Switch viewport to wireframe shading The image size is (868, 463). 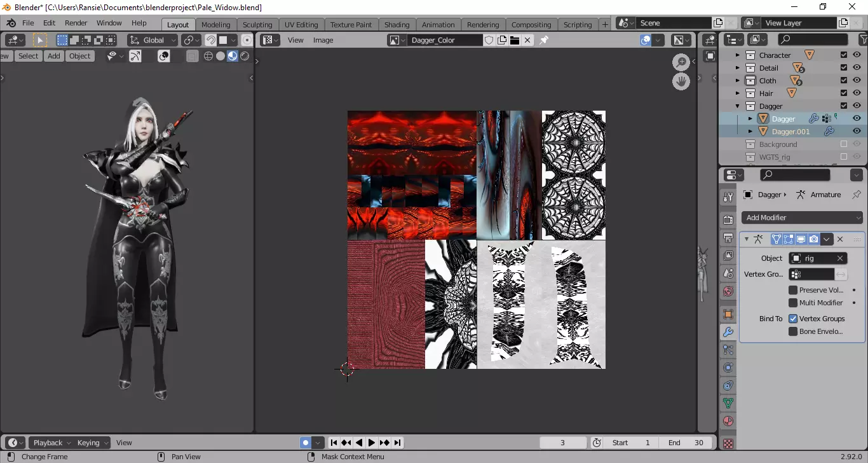[208, 56]
